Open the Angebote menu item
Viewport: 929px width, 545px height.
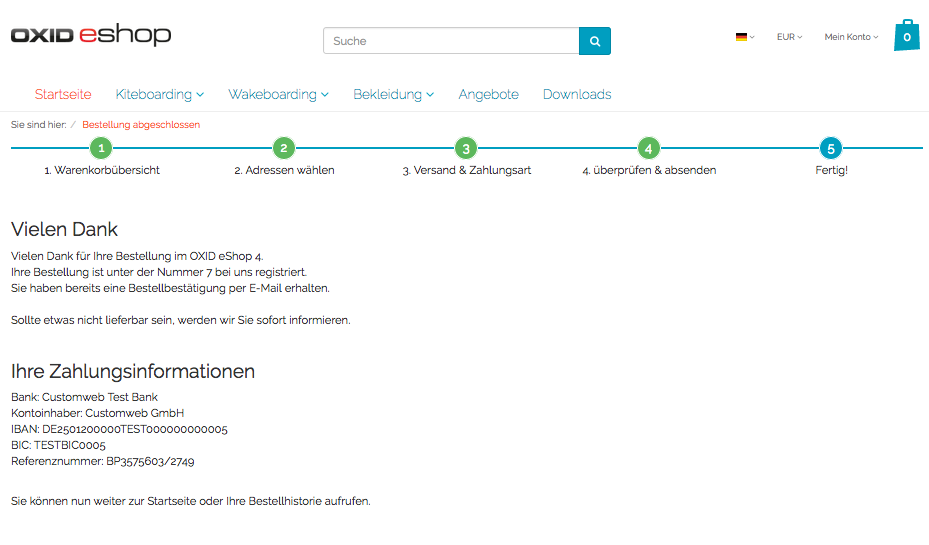[488, 94]
